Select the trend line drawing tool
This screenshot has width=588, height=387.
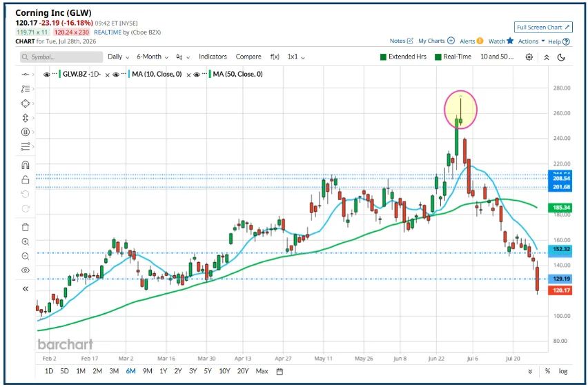coord(25,75)
